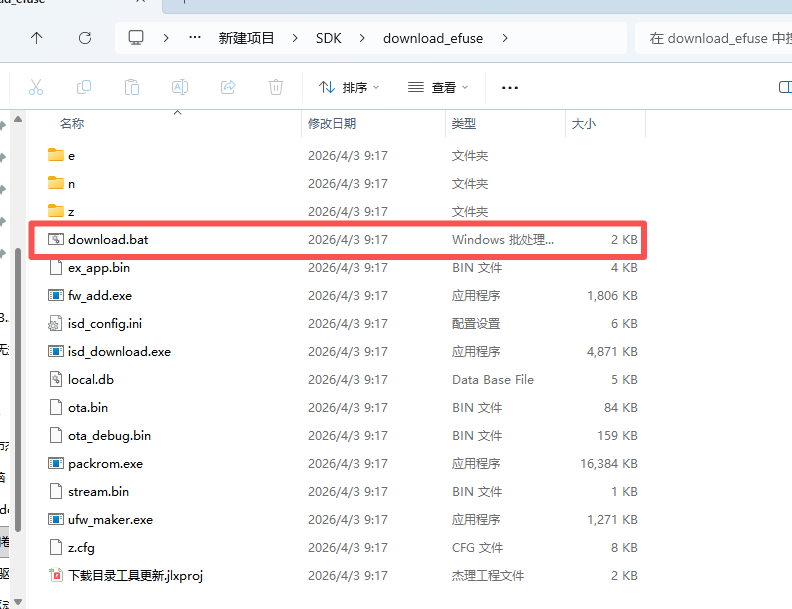Click the CFG 文件 type cell
The height and width of the screenshot is (609, 792).
tap(477, 548)
